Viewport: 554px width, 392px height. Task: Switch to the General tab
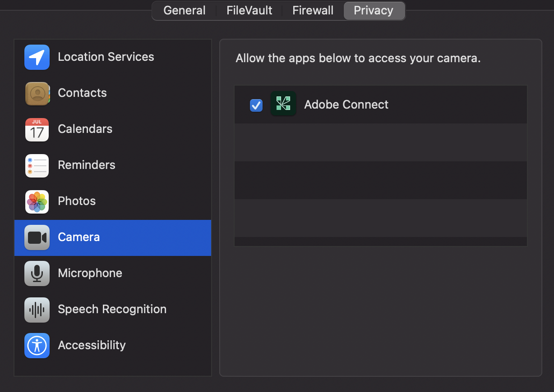[184, 10]
